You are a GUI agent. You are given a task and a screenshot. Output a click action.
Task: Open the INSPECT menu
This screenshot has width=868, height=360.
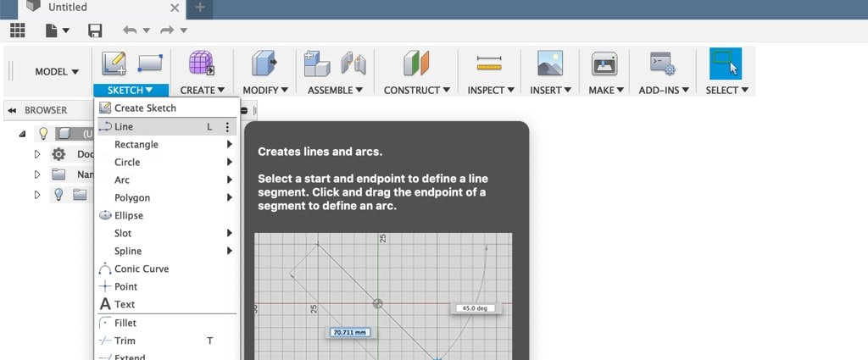491,90
